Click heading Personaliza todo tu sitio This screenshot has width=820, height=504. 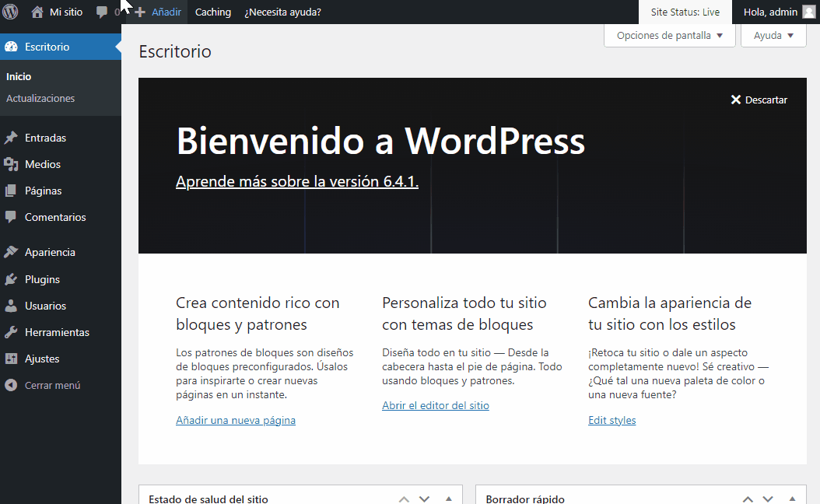464,313
